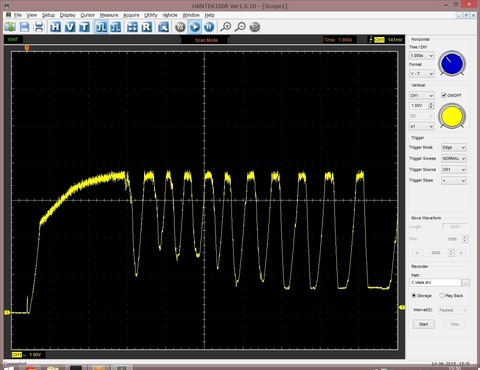The height and width of the screenshot is (370, 480).
Task: Click the printer icon in toolbar
Action: [x=39, y=27]
